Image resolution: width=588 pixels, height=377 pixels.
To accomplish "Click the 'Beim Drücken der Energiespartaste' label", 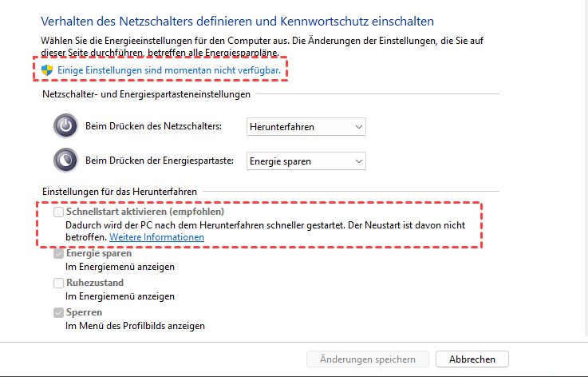I will tap(159, 161).
